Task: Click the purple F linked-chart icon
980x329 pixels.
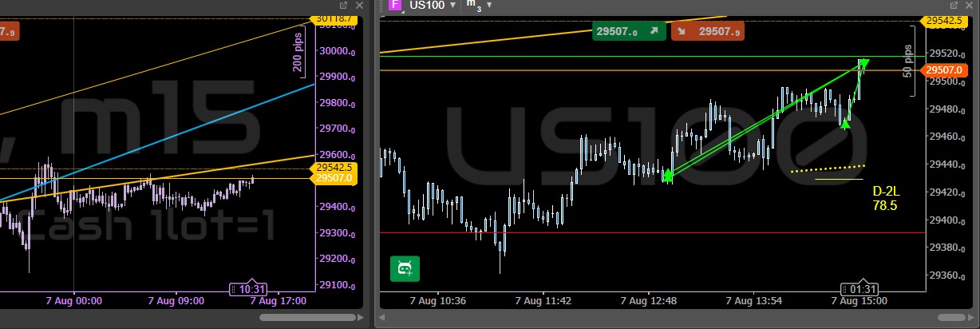Action: [x=394, y=6]
